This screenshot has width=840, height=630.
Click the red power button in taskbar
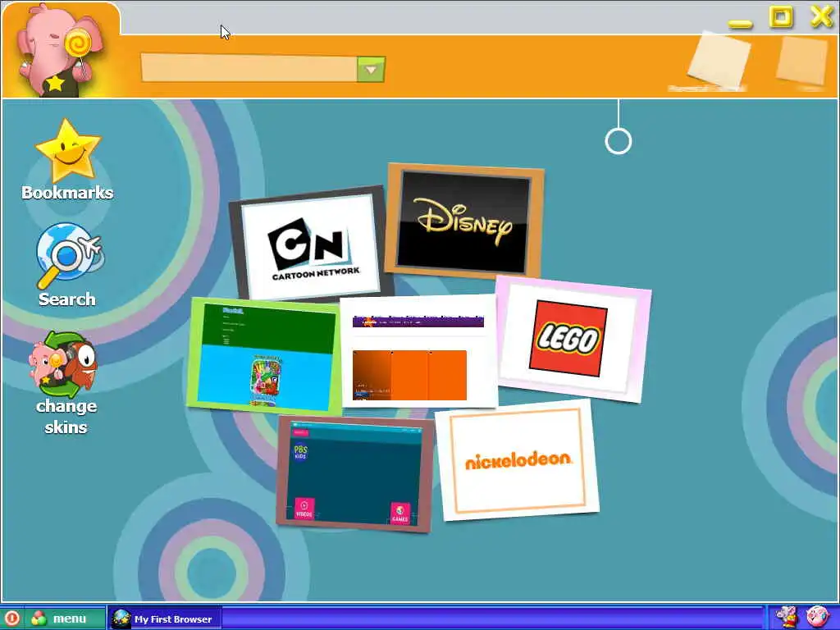click(11, 619)
